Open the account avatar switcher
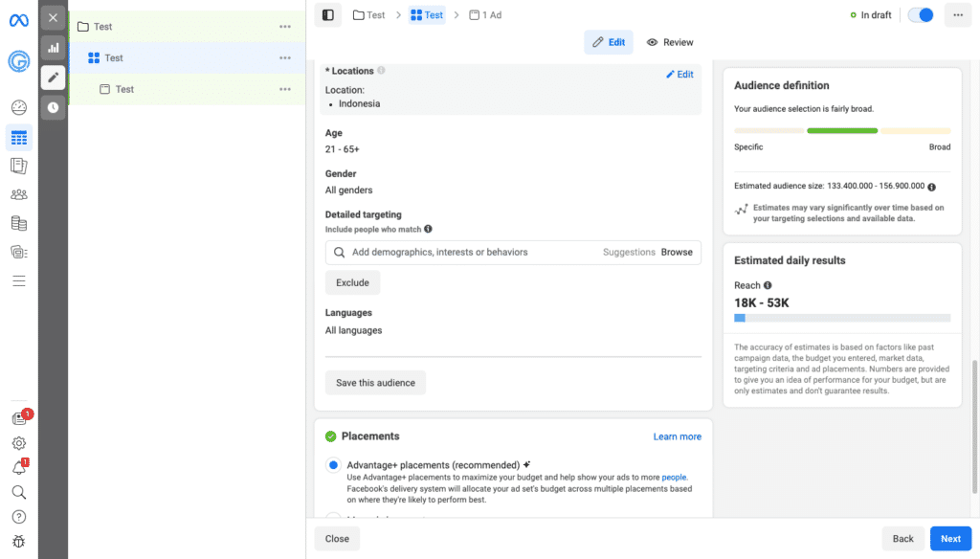This screenshot has width=980, height=559. point(19,60)
